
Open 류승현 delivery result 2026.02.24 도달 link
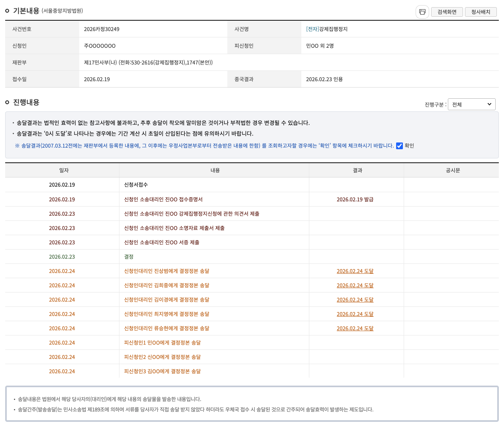click(x=355, y=328)
